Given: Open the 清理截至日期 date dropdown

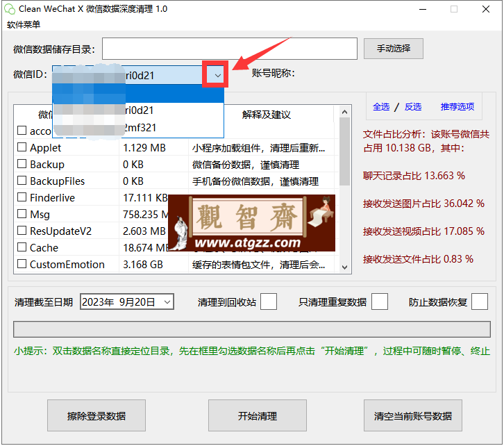Looking at the screenshot, I should [x=167, y=302].
